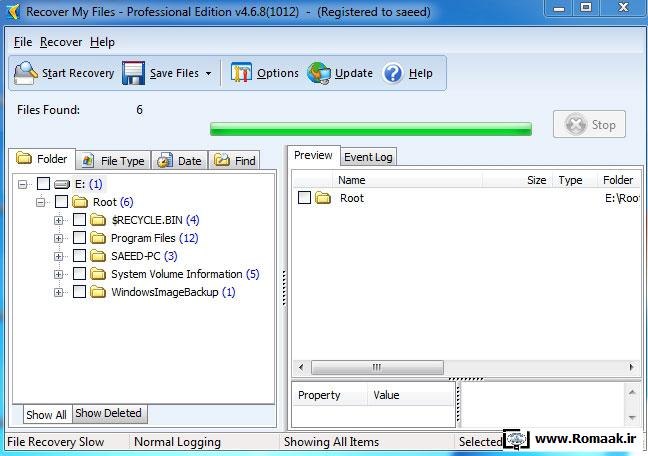Open the File menu
The image size is (648, 456).
(23, 42)
